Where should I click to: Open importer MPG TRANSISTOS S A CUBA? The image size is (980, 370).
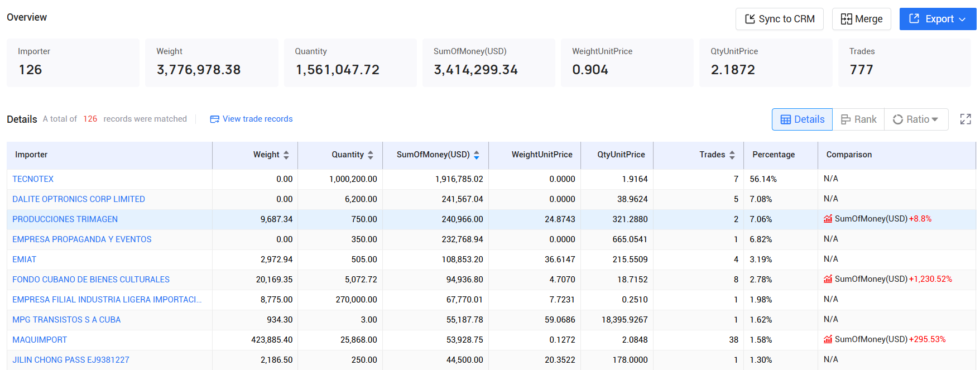click(66, 320)
